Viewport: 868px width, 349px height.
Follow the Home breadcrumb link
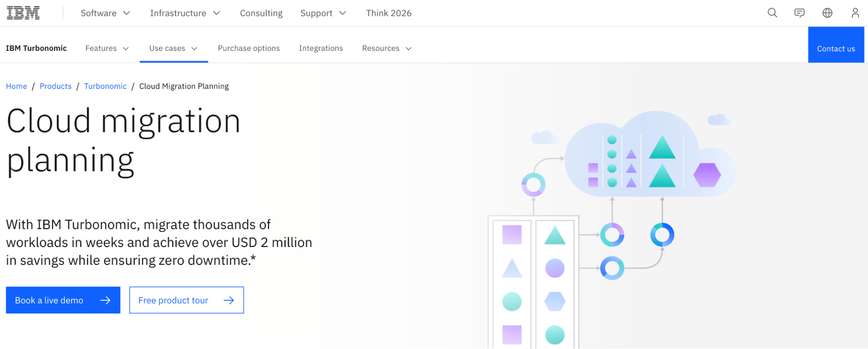17,86
